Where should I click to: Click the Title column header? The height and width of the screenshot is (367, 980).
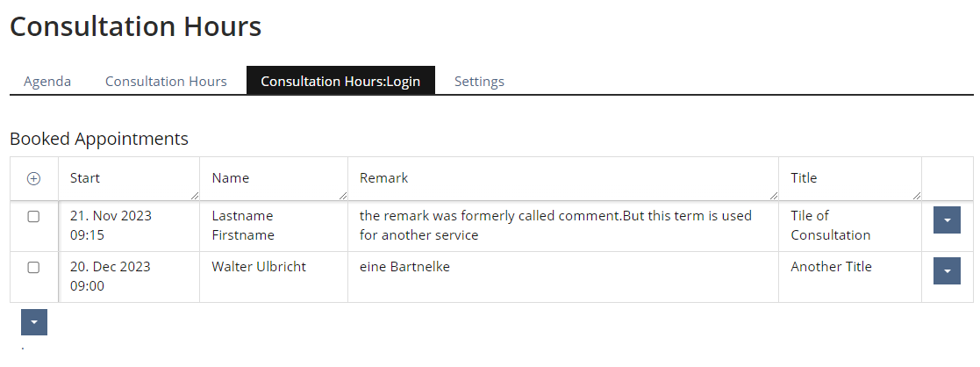pyautogui.click(x=804, y=178)
